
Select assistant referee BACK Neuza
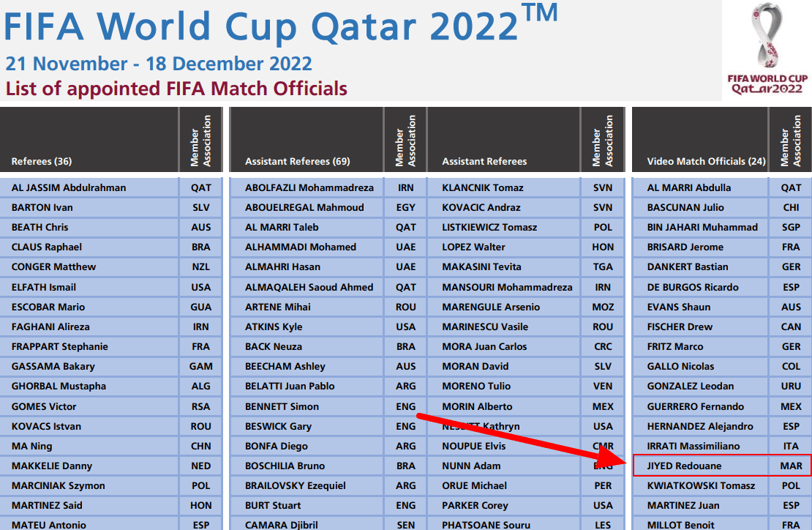[274, 346]
